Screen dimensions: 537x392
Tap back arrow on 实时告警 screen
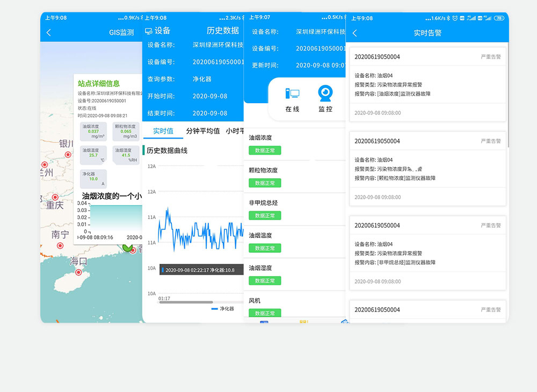pyautogui.click(x=354, y=33)
